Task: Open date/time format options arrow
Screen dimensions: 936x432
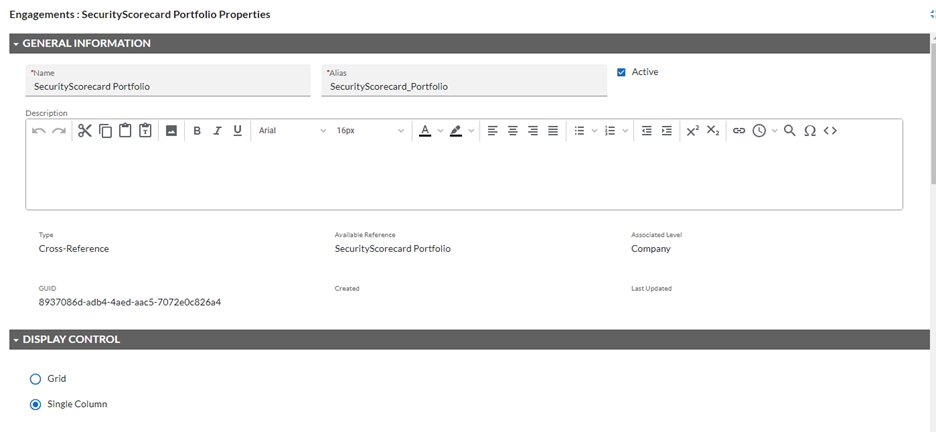Action: point(774,131)
